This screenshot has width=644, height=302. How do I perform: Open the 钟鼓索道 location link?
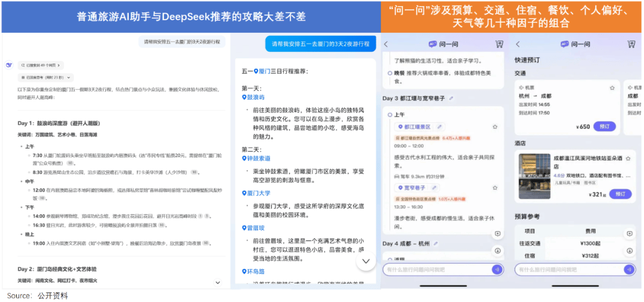click(256, 159)
